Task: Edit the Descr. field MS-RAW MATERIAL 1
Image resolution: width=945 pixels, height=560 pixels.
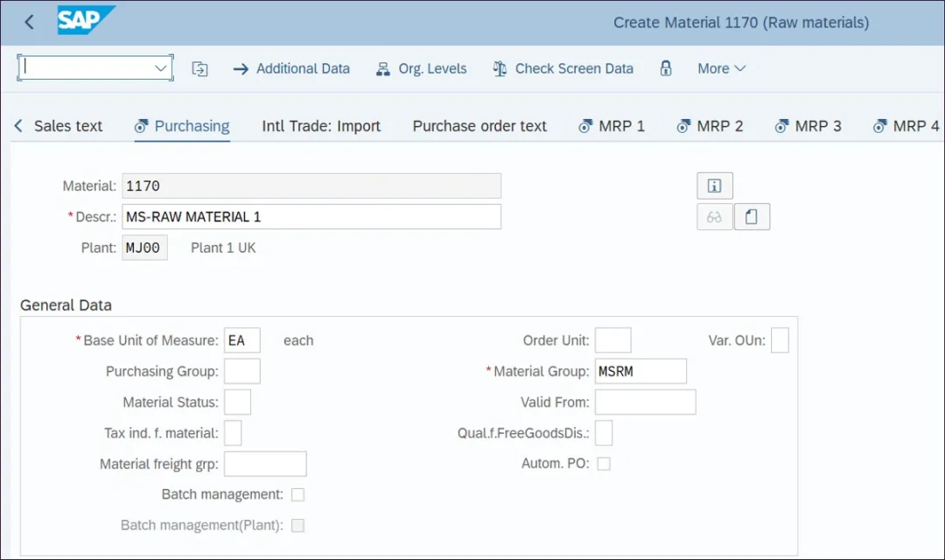Action: pos(311,216)
